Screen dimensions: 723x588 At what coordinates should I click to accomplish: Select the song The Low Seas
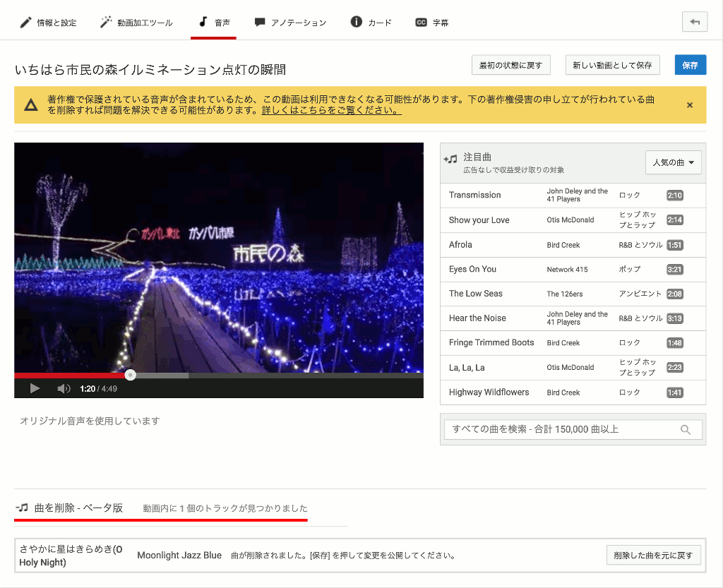point(475,294)
